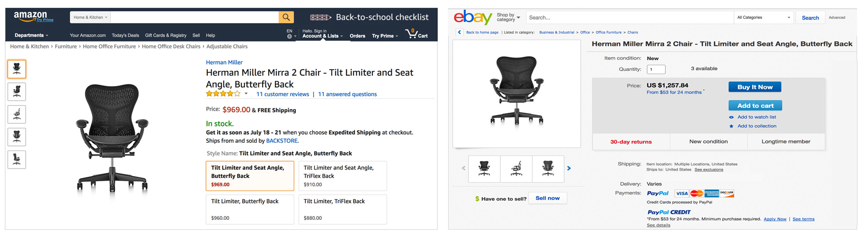Show next eBay thumbnails with right arrow
This screenshot has height=239, width=868.
point(569,168)
